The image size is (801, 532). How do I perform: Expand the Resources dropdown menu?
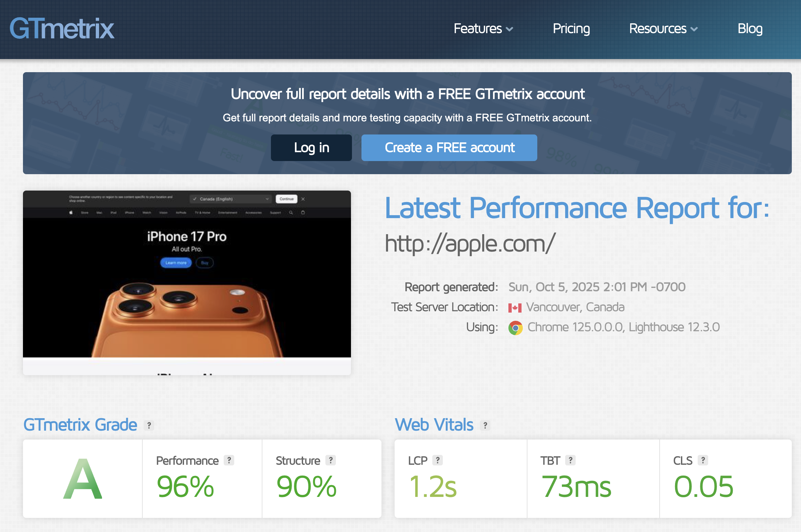(x=663, y=29)
